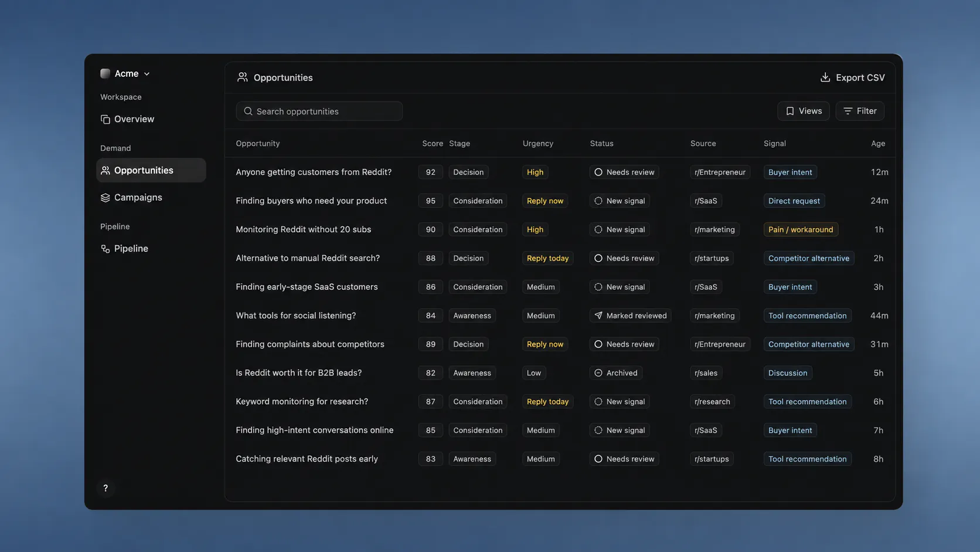The width and height of the screenshot is (980, 552).
Task: Sort by the Age column header
Action: (x=878, y=144)
